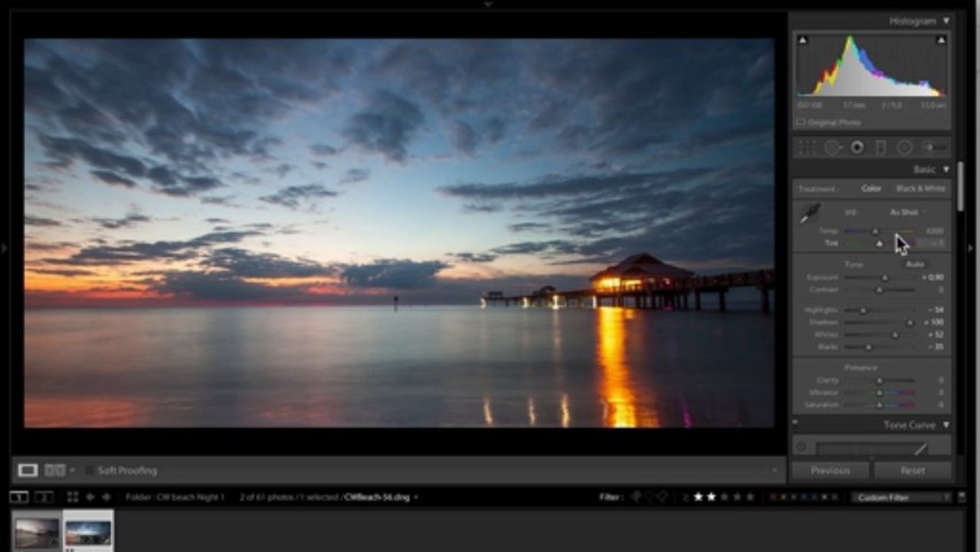Screen dimensions: 980x552
Task: Show the left panel group with edge arrow
Action: (5, 248)
